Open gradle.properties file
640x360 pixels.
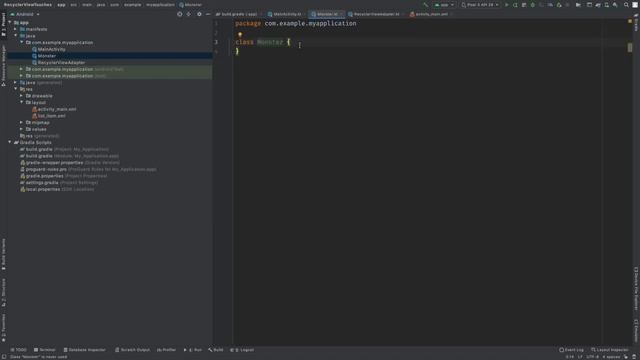click(63, 176)
